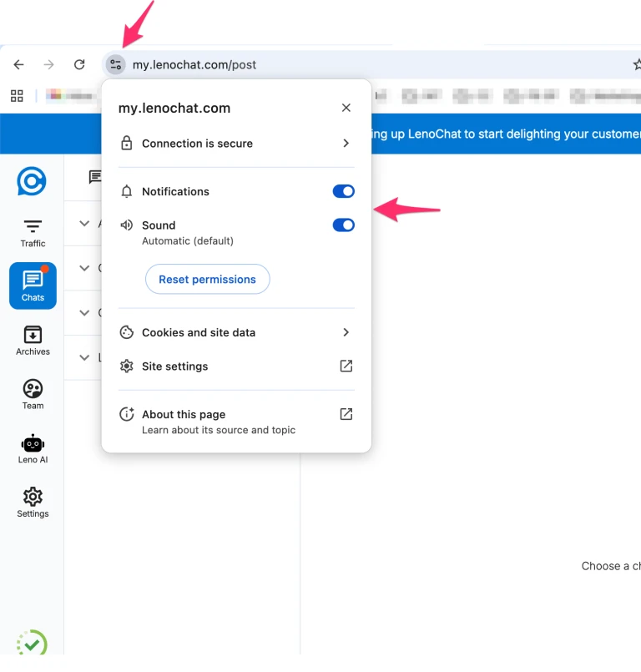Turn off the Notifications toggle
Image resolution: width=641 pixels, height=672 pixels.
(344, 191)
